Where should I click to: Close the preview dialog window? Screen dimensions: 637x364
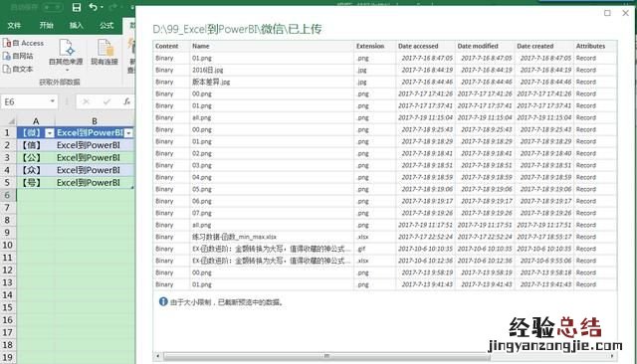coord(626,13)
